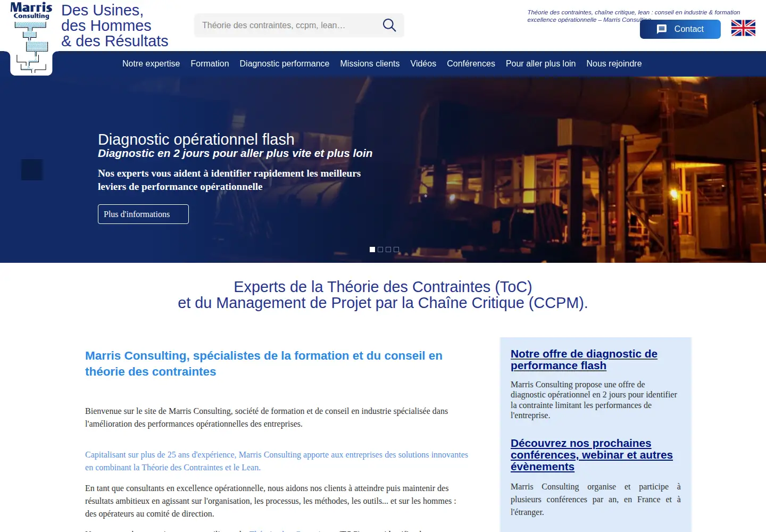This screenshot has height=532, width=766.
Task: Jump to the fourth carousel slide dot
Action: coord(396,250)
